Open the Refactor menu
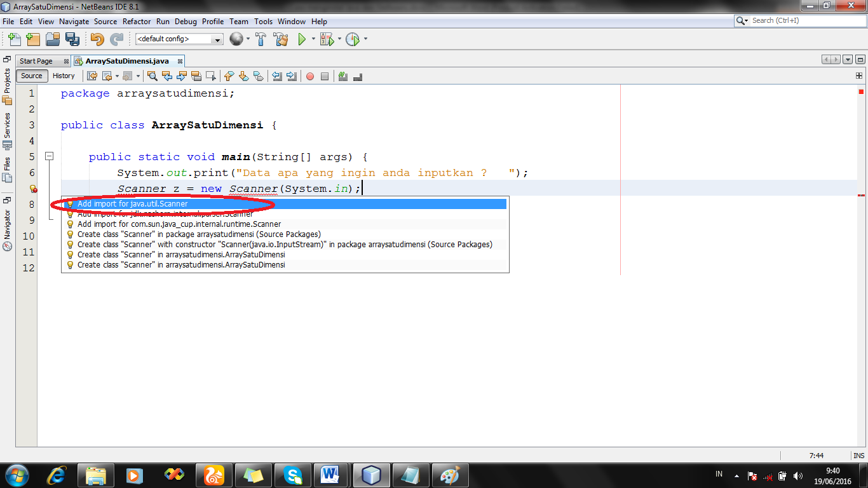This screenshot has height=488, width=868. pyautogui.click(x=137, y=21)
